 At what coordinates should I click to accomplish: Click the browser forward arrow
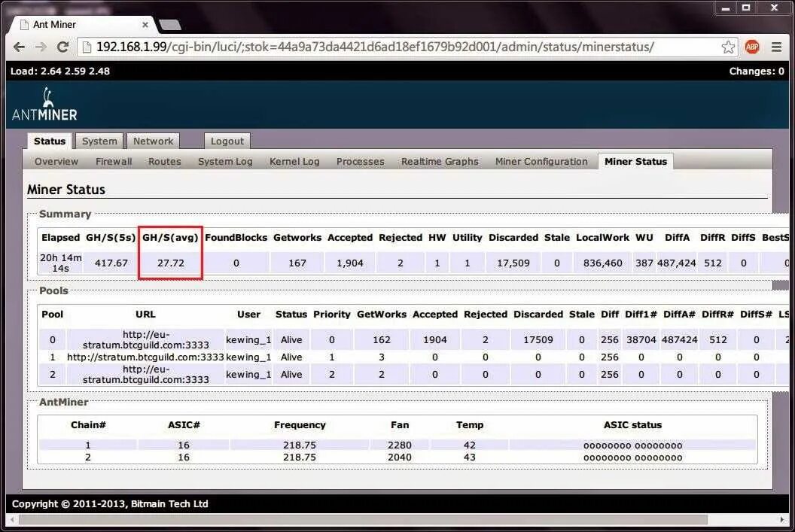click(x=41, y=47)
